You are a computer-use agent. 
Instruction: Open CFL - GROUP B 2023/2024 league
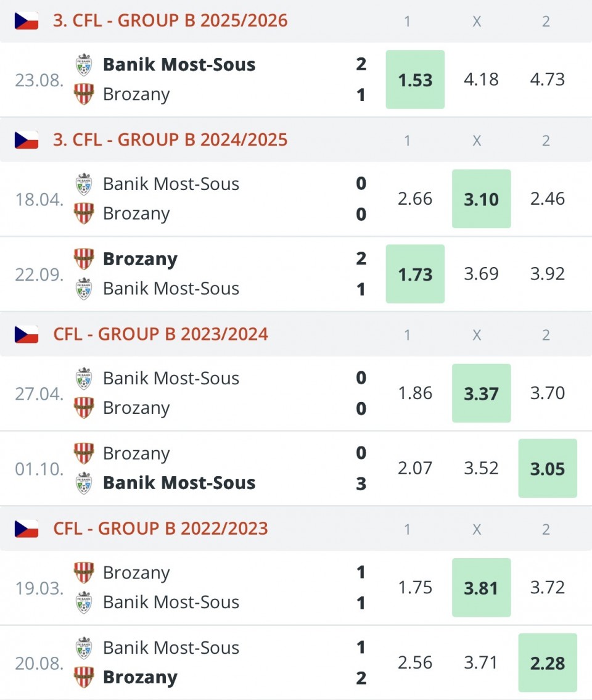click(x=161, y=334)
